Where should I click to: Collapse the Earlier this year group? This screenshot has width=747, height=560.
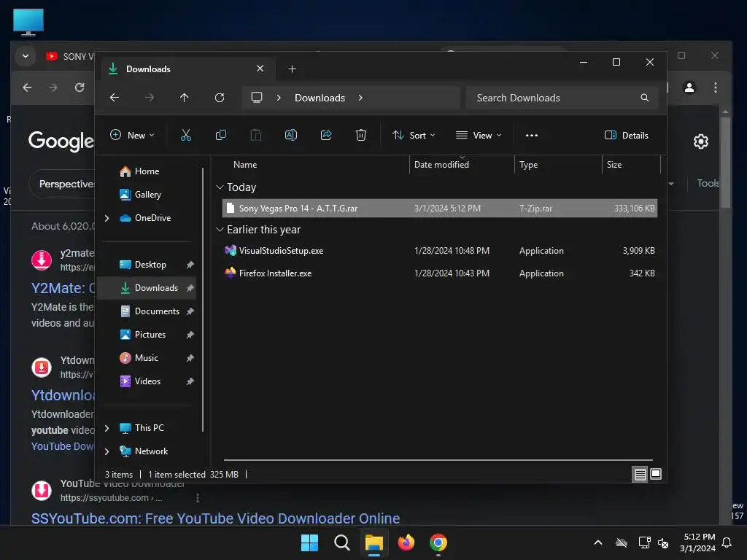pyautogui.click(x=220, y=230)
